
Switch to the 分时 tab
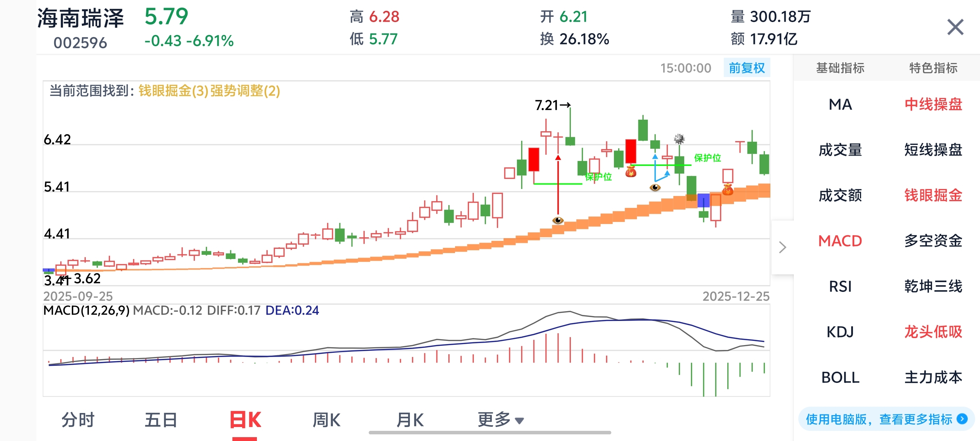(x=78, y=420)
